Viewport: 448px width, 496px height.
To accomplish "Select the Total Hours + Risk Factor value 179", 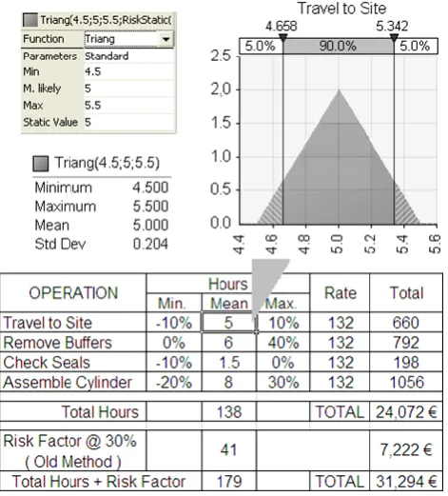I will click(229, 481).
